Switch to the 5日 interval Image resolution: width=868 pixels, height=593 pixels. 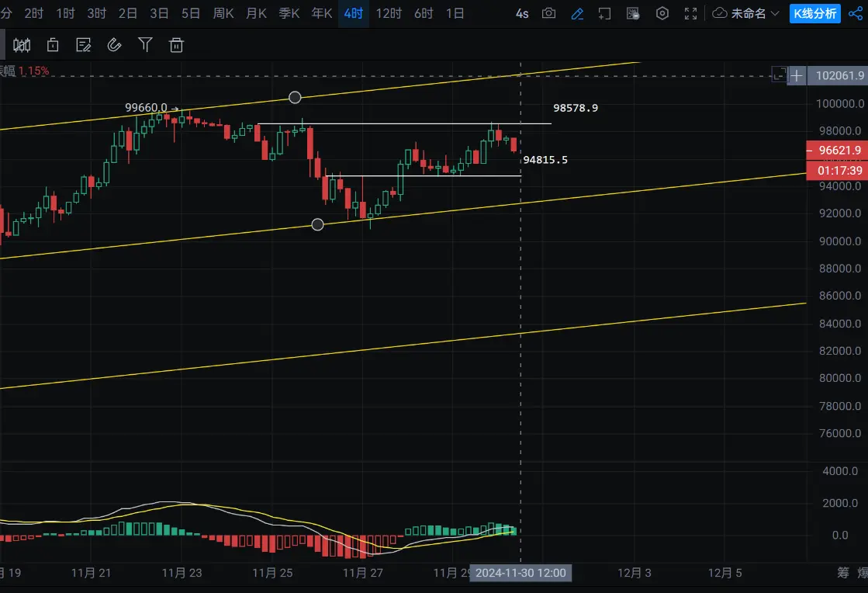(191, 13)
